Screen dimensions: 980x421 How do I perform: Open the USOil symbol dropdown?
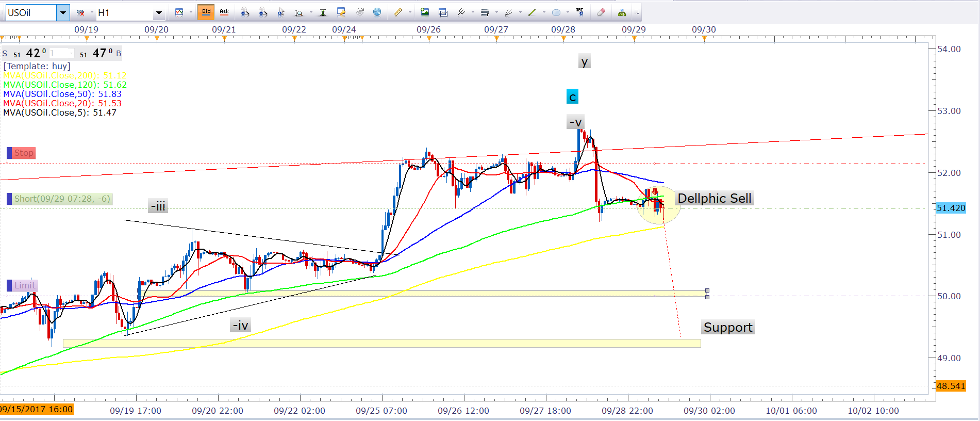(x=63, y=12)
